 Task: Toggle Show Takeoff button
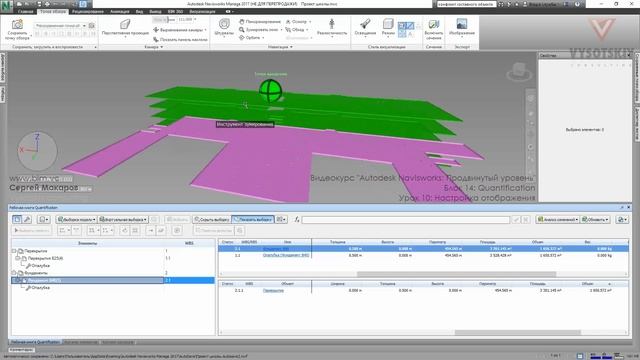click(x=253, y=220)
